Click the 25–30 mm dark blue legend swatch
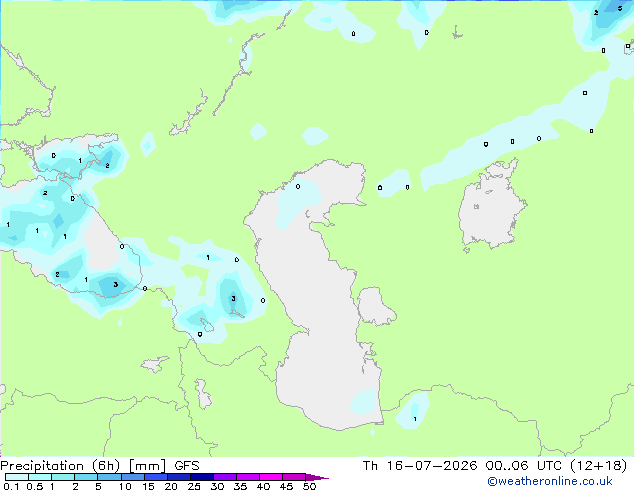The width and height of the screenshot is (634, 490). tap(202, 477)
